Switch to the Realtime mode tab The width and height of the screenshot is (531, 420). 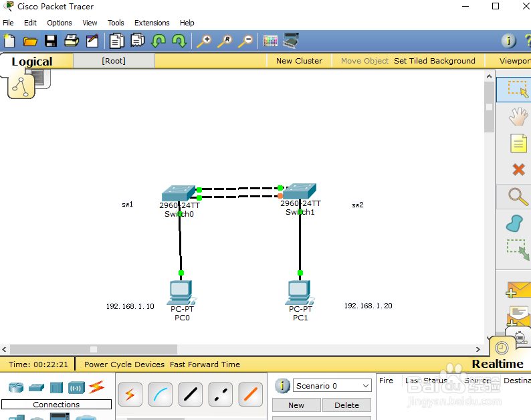(498, 364)
